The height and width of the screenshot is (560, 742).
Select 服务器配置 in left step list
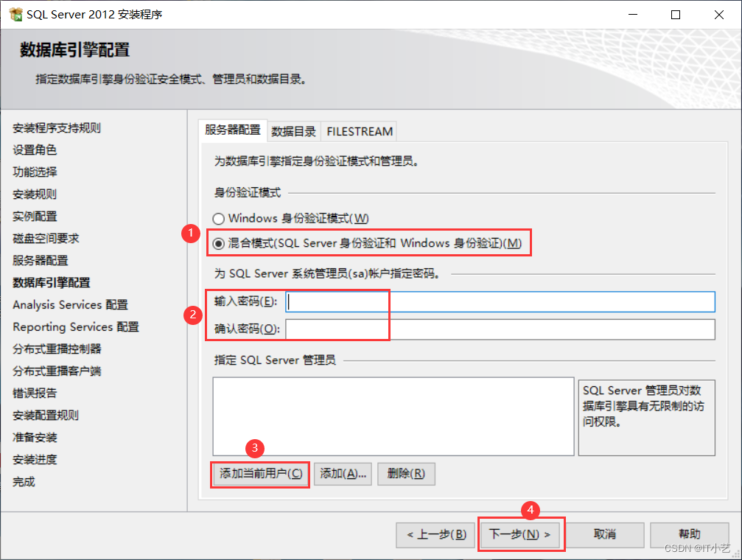point(41,260)
